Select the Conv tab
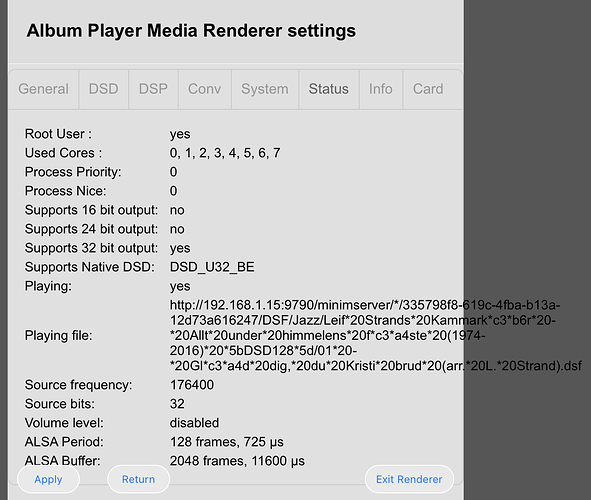 click(x=205, y=89)
